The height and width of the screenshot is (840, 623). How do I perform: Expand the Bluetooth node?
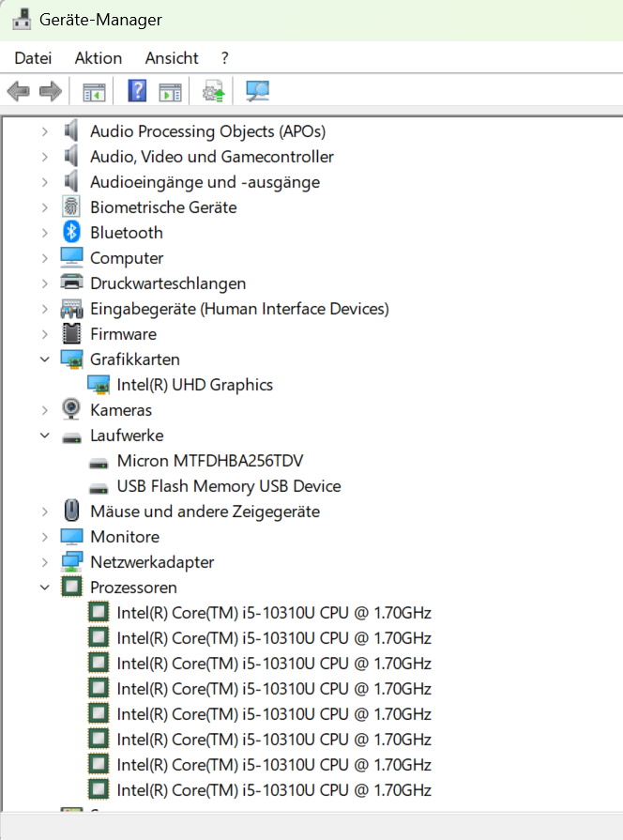pyautogui.click(x=45, y=233)
